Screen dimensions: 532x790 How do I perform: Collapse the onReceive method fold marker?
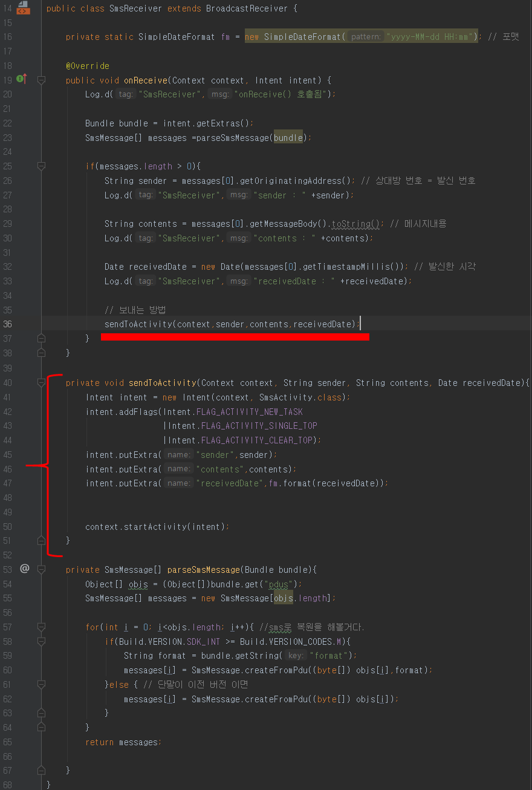[x=41, y=80]
